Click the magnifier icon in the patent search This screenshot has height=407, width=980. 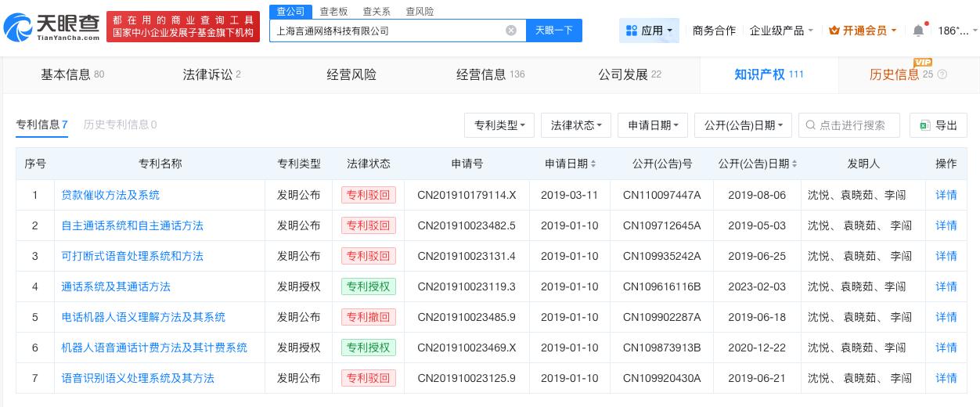tap(810, 125)
